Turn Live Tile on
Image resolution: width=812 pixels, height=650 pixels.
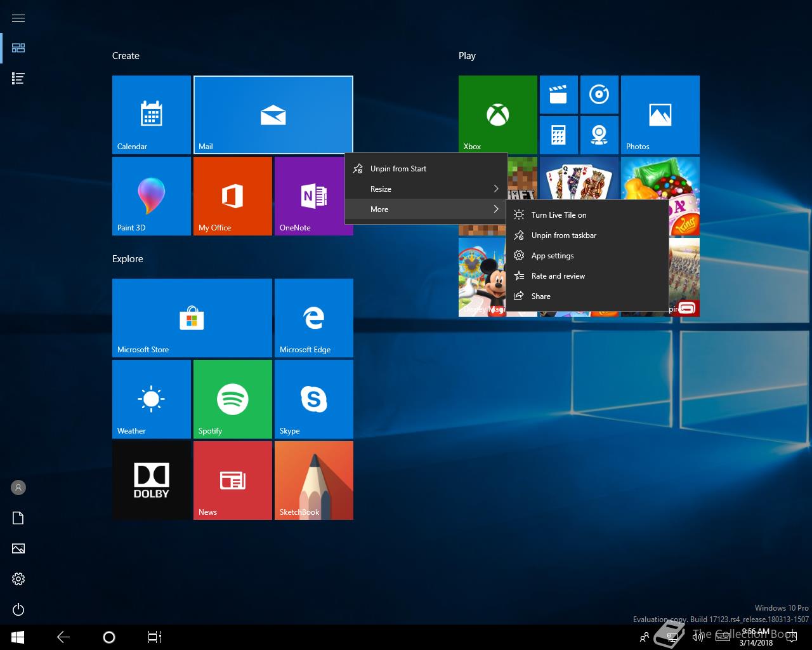587,215
